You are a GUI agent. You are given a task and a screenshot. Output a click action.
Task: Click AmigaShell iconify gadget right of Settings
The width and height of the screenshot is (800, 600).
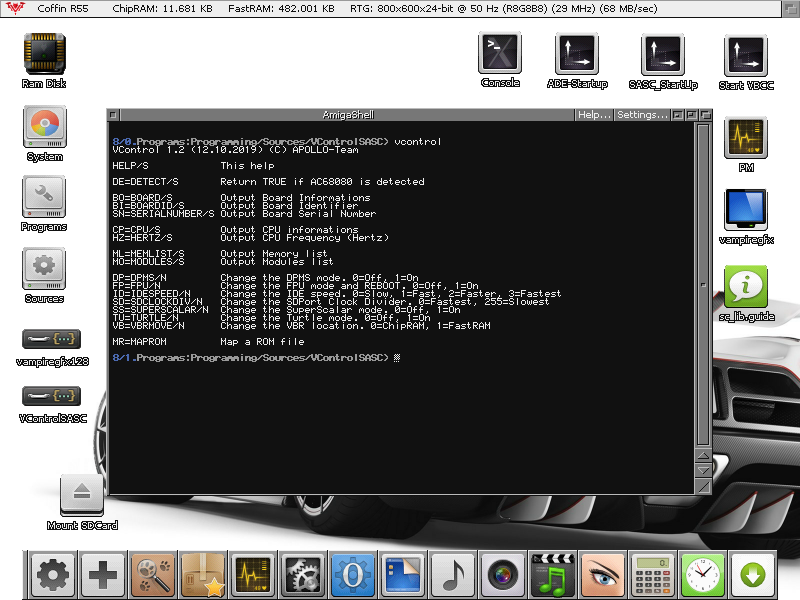pos(678,115)
